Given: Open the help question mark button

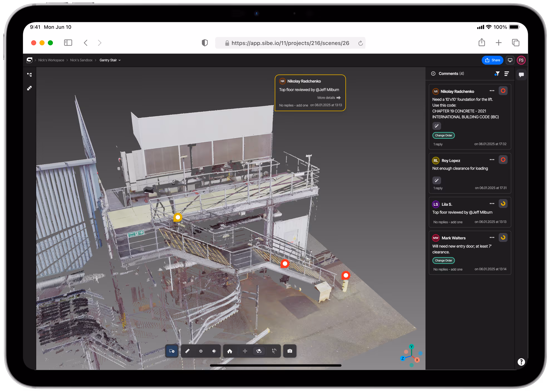Looking at the screenshot, I should click(x=521, y=362).
